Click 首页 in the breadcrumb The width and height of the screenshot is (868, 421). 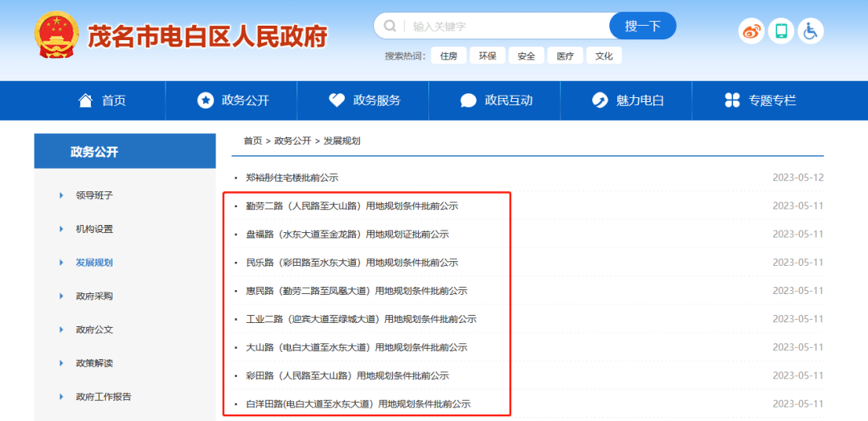(x=253, y=141)
